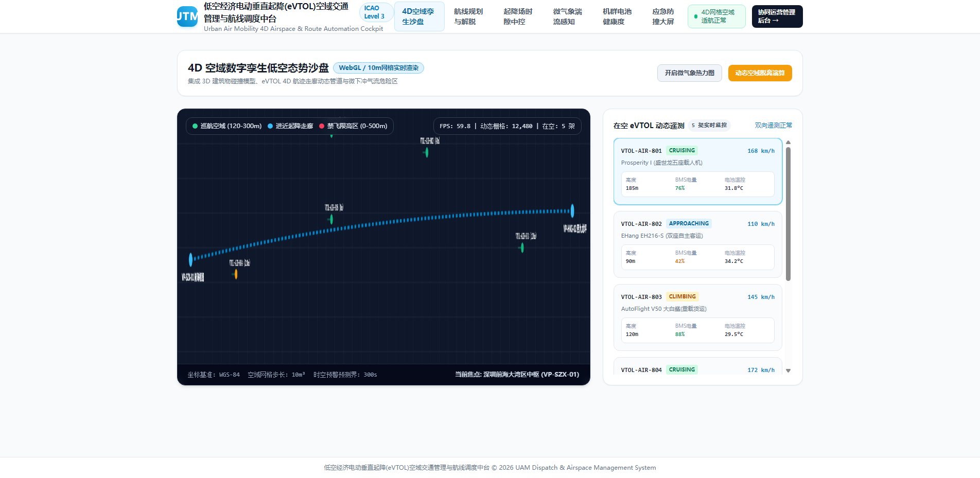Click the VP-SZX-01 vertiport node on map
Image resolution: width=980 pixels, height=478 pixels.
coord(191,259)
